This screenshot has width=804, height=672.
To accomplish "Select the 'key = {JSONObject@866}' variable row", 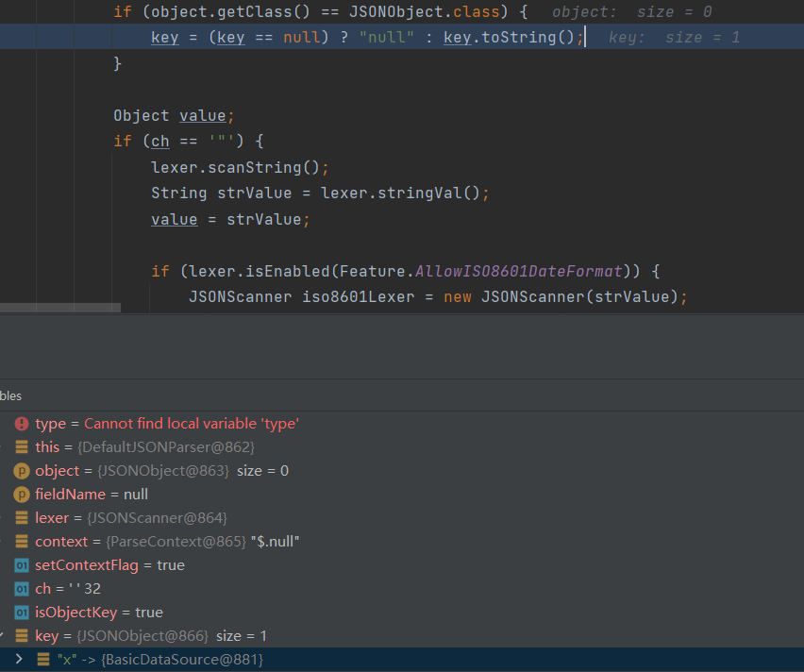I will [151, 636].
